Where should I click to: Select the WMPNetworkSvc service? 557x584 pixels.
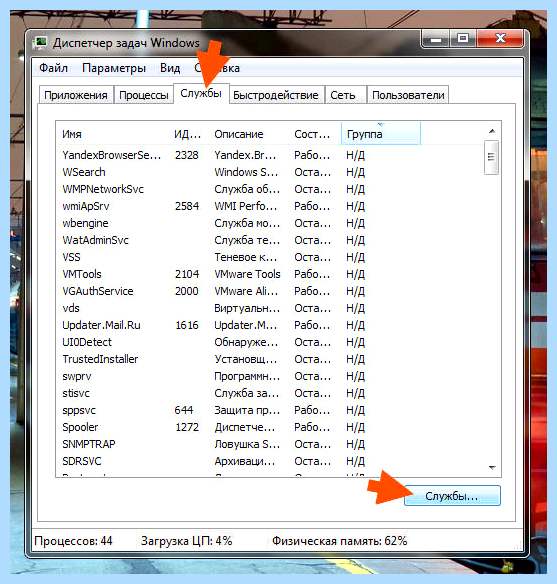coord(271,189)
